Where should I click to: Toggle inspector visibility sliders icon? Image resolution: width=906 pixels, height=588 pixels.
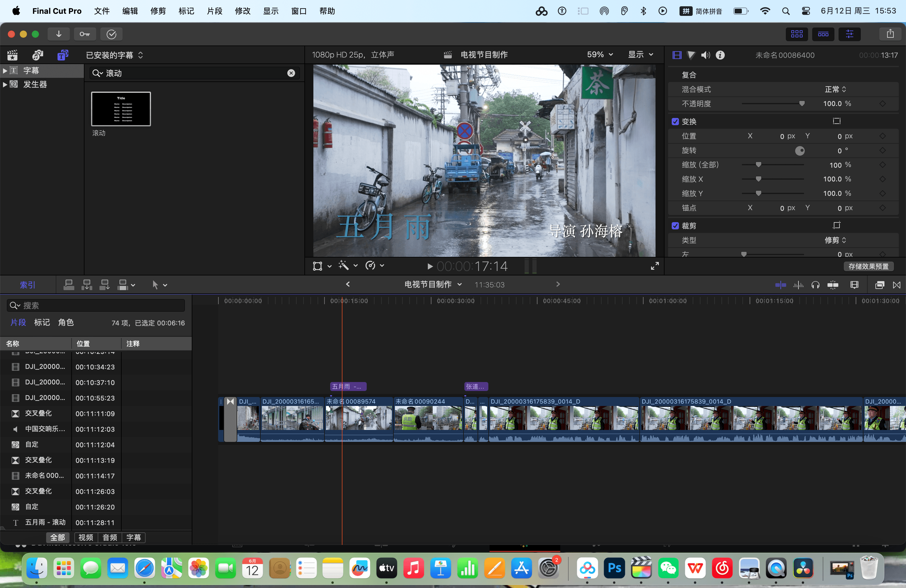[x=850, y=34]
